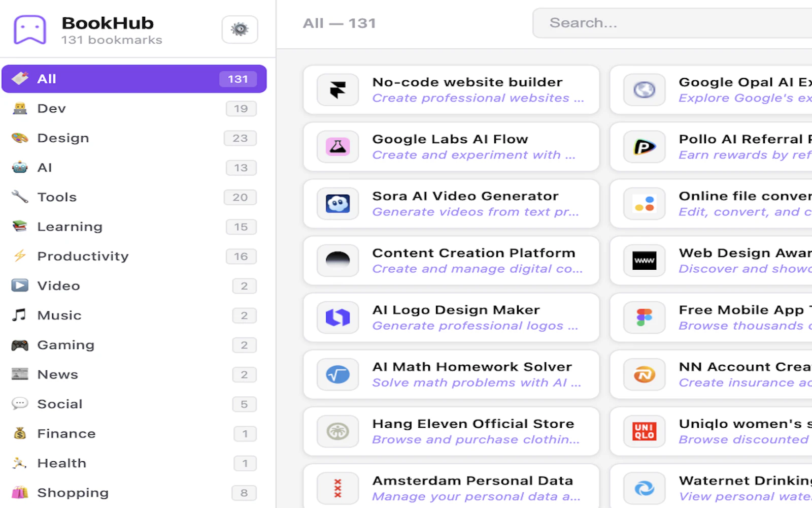Open the Productivity category
Viewport: 812px width, 508px height.
click(x=134, y=256)
